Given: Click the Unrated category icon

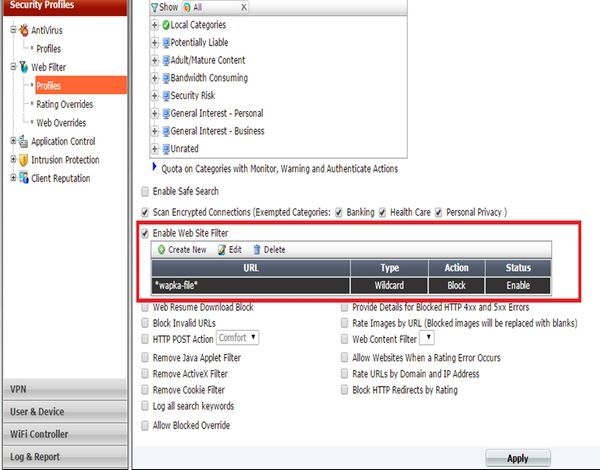Looking at the screenshot, I should pyautogui.click(x=166, y=149).
